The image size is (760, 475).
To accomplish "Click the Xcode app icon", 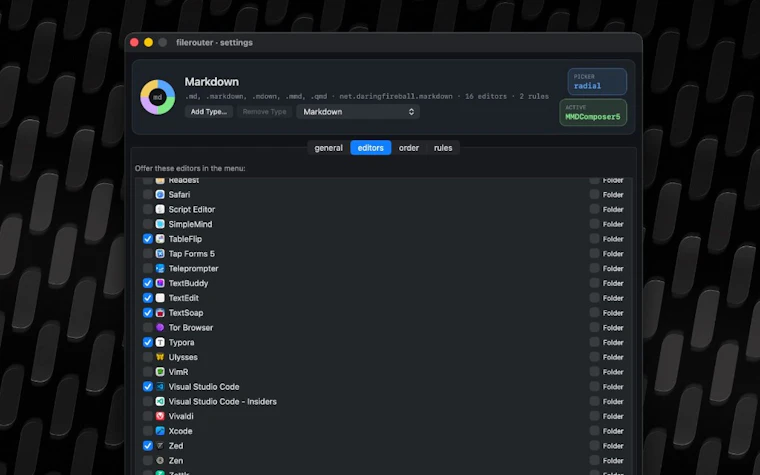I will (x=160, y=431).
